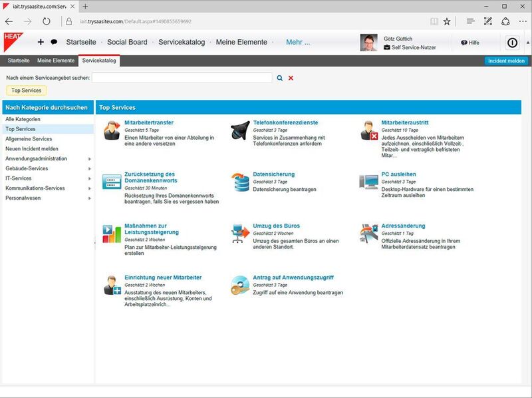Open browser reading view icon
The height and width of the screenshot is (398, 532).
(434, 21)
